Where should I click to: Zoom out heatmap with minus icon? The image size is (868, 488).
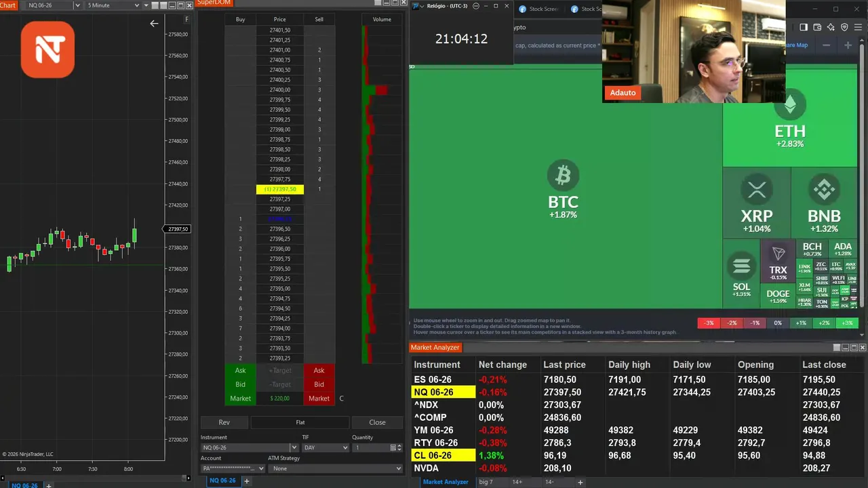coord(827,45)
